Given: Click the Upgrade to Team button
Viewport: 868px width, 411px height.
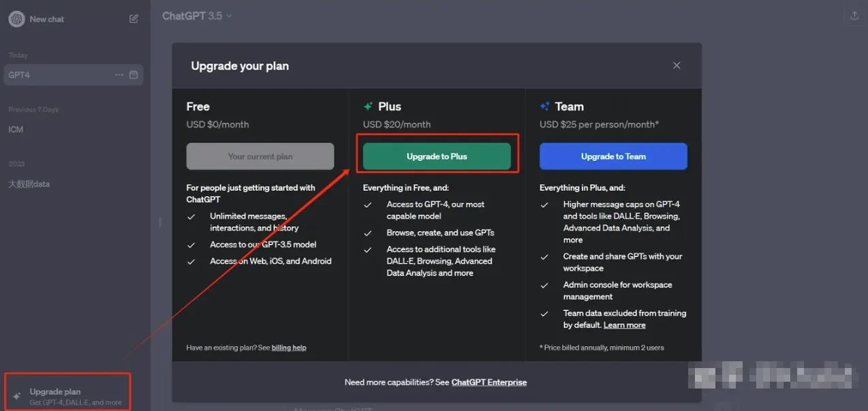Looking at the screenshot, I should (x=613, y=156).
